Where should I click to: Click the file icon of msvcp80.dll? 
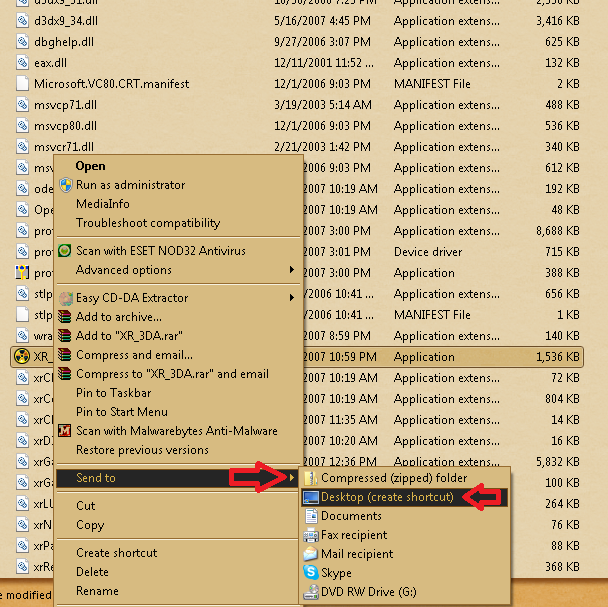click(x=22, y=126)
